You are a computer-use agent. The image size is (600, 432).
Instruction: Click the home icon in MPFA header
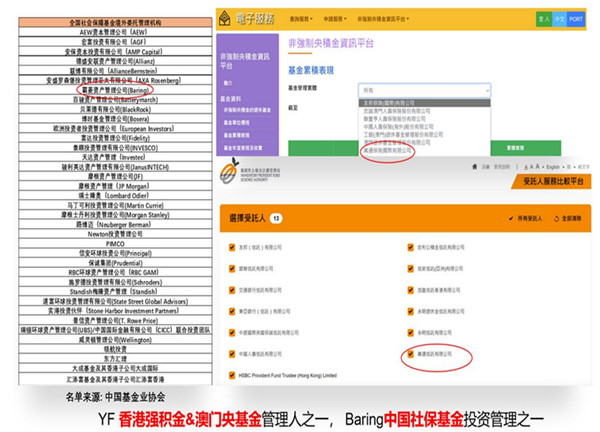475,167
